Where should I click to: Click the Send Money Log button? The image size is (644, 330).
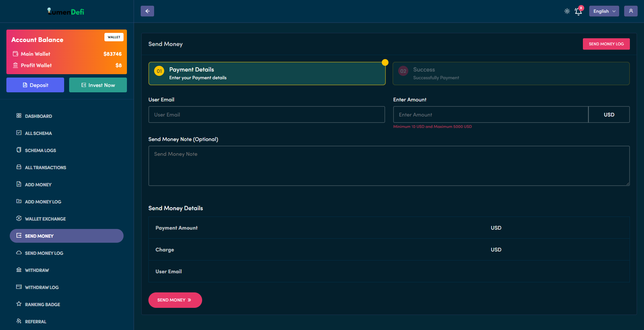[606, 44]
